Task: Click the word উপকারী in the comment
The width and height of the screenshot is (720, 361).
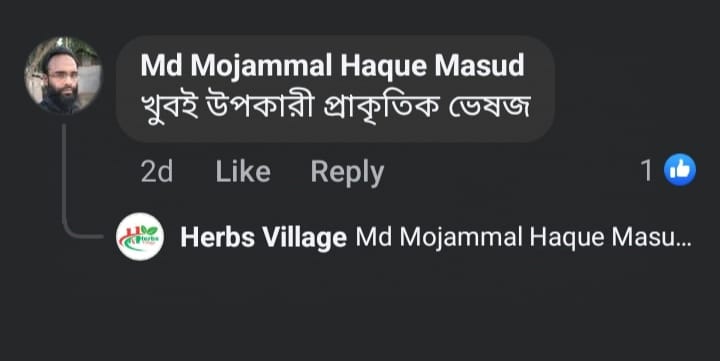Action: 260,106
